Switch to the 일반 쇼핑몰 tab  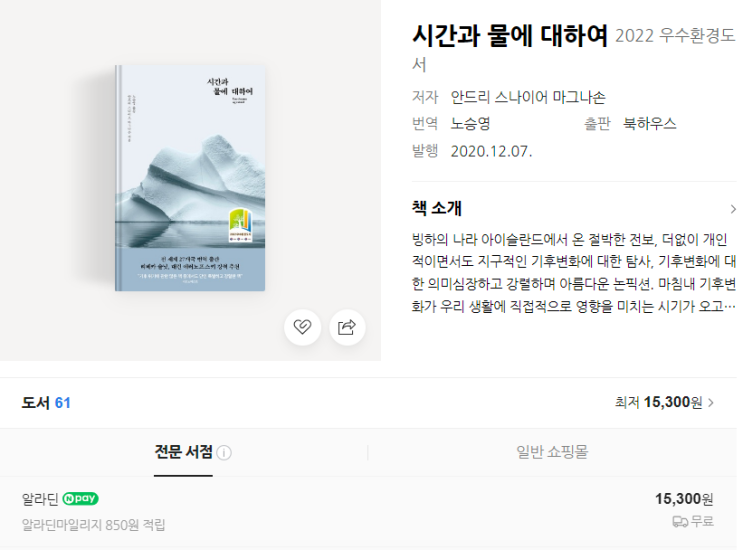552,452
